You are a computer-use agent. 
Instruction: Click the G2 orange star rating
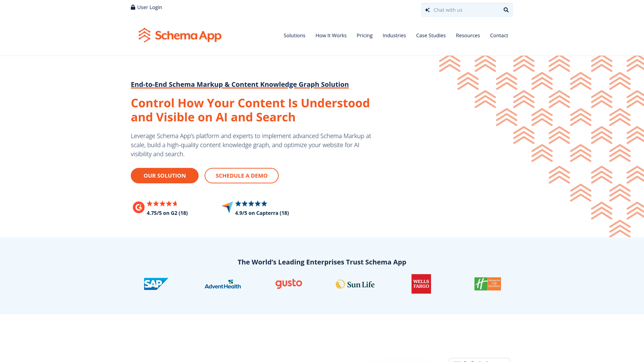tap(162, 204)
